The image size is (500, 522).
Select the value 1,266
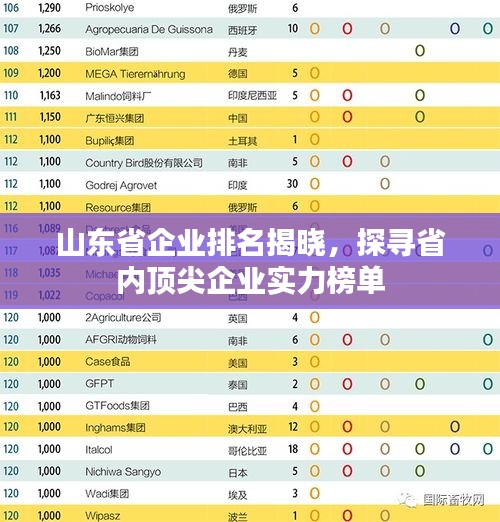[50, 29]
